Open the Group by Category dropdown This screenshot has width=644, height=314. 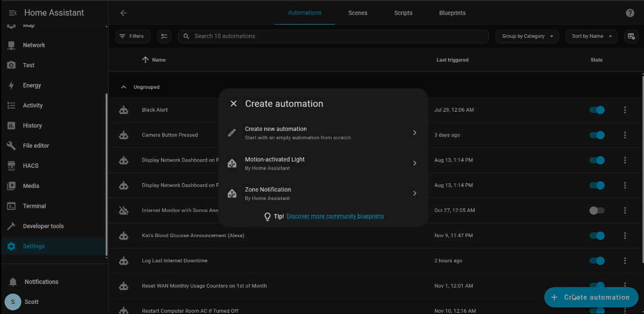(527, 36)
